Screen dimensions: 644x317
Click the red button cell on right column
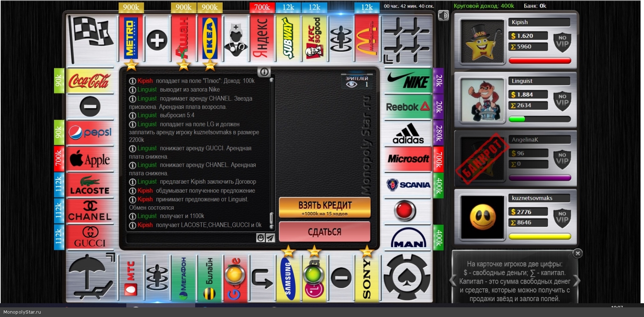pos(405,211)
